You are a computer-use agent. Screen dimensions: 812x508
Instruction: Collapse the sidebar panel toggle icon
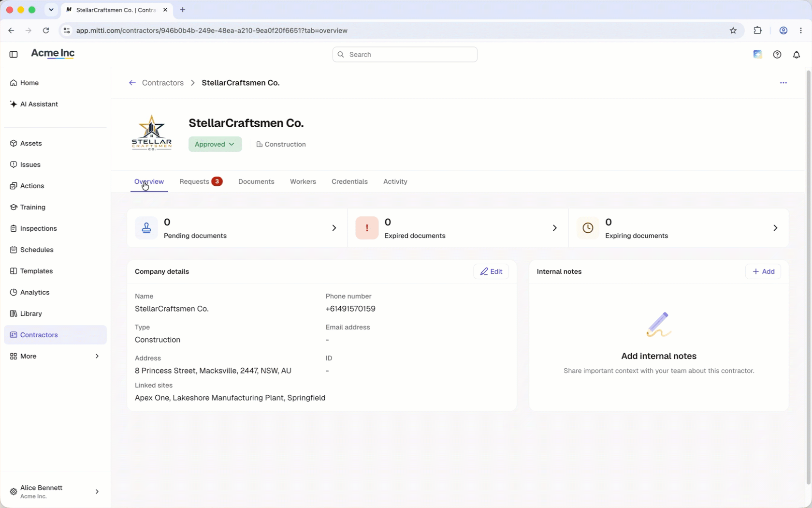click(x=14, y=54)
